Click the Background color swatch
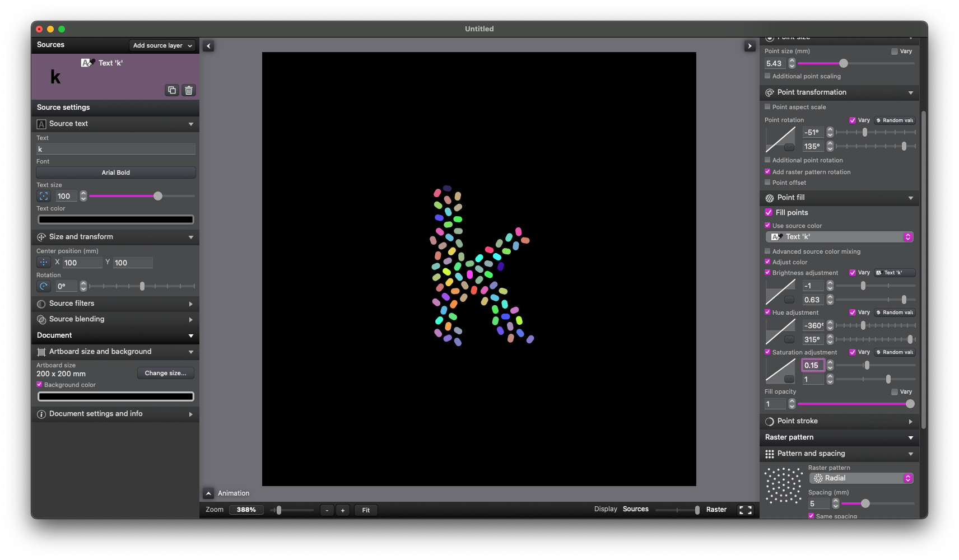959x560 pixels. (116, 396)
